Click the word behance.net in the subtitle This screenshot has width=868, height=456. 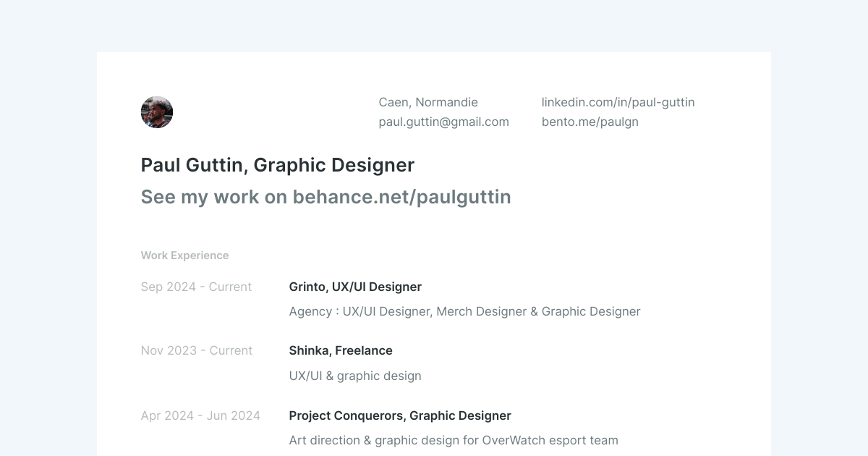[x=352, y=197]
